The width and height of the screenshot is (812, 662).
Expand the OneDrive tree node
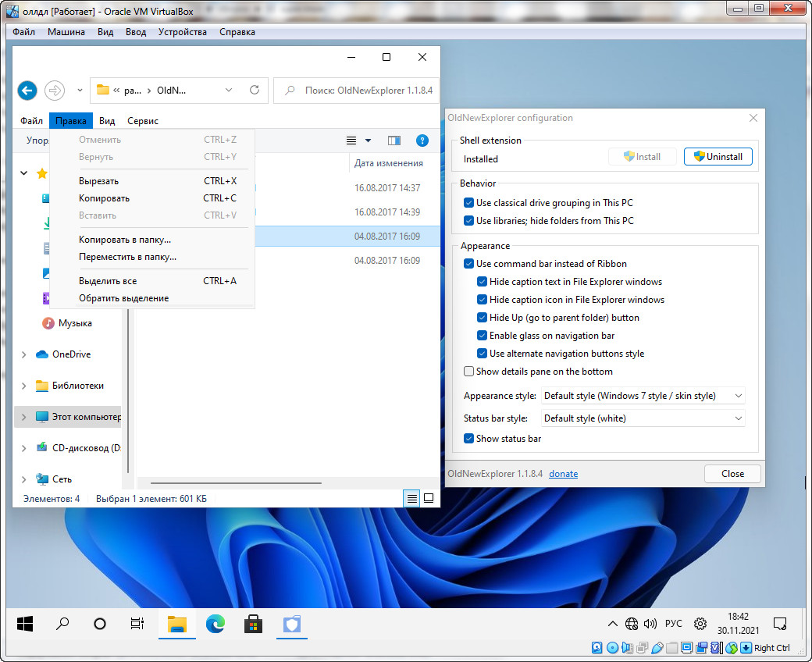(24, 354)
